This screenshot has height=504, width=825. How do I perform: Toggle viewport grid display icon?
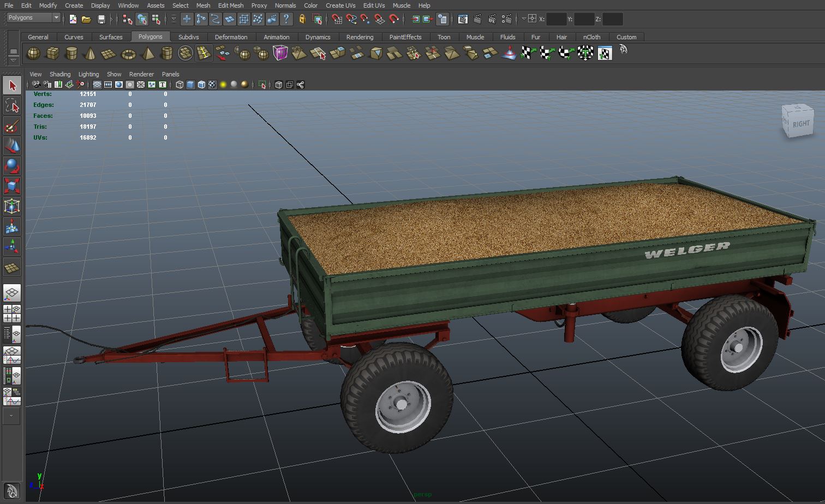coord(97,85)
